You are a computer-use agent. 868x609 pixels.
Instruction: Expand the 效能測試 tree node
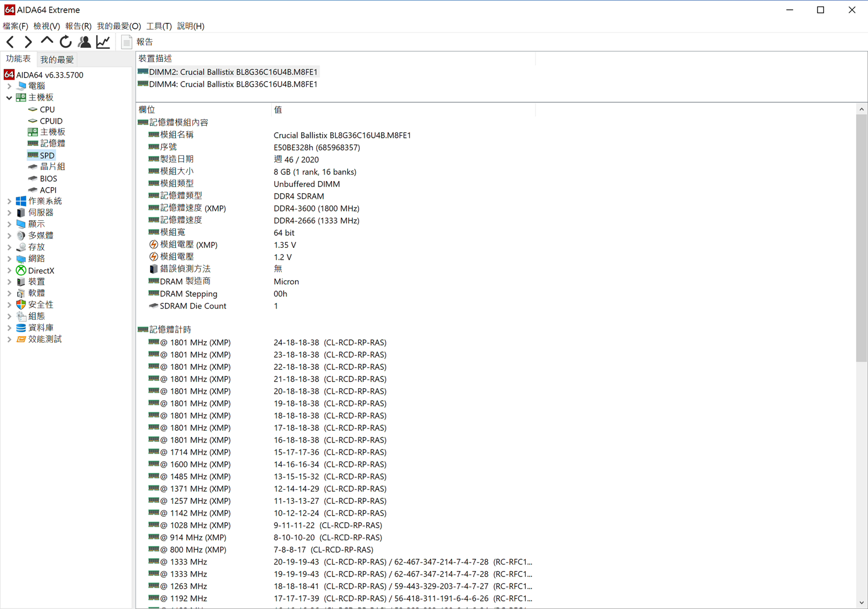(9, 339)
